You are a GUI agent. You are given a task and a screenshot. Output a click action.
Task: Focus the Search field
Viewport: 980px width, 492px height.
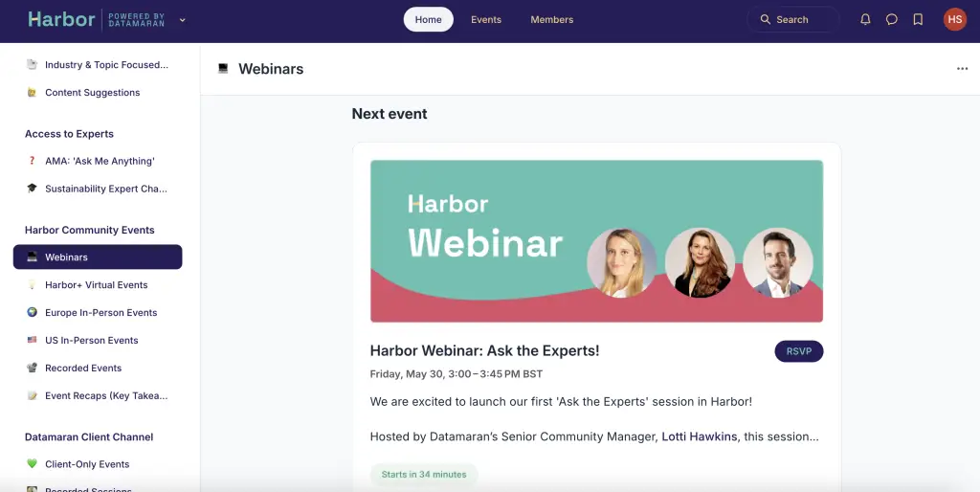point(793,19)
